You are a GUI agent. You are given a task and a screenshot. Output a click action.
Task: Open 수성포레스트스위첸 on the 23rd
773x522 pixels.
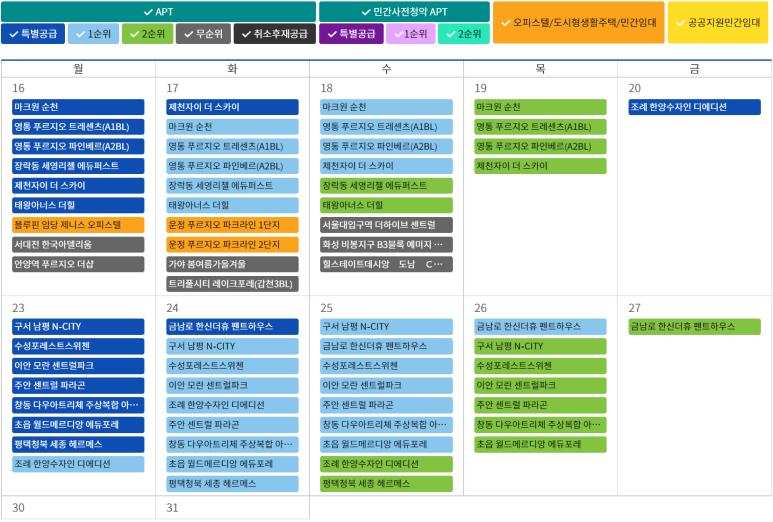click(78, 346)
